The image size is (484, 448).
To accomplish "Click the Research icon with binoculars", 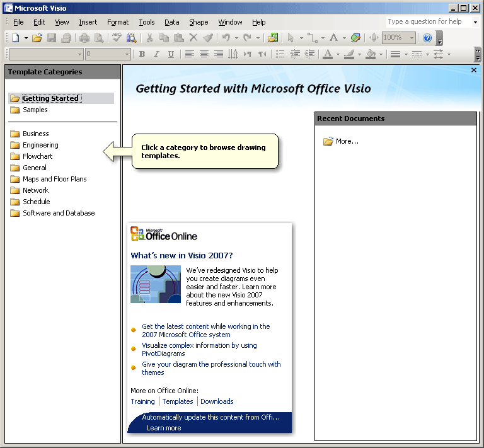I will 131,38.
